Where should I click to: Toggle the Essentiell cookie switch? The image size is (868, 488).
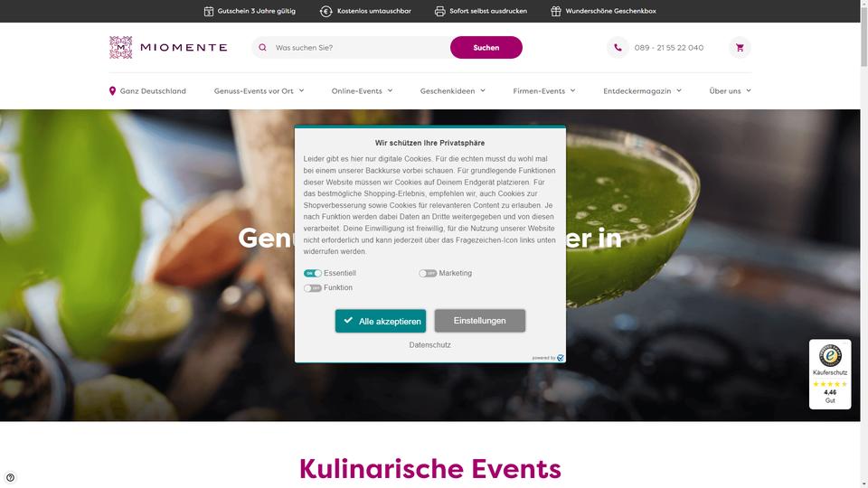point(312,273)
